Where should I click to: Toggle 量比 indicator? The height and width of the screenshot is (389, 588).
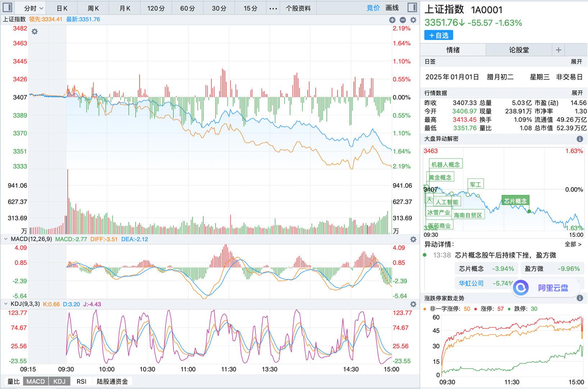(x=14, y=381)
